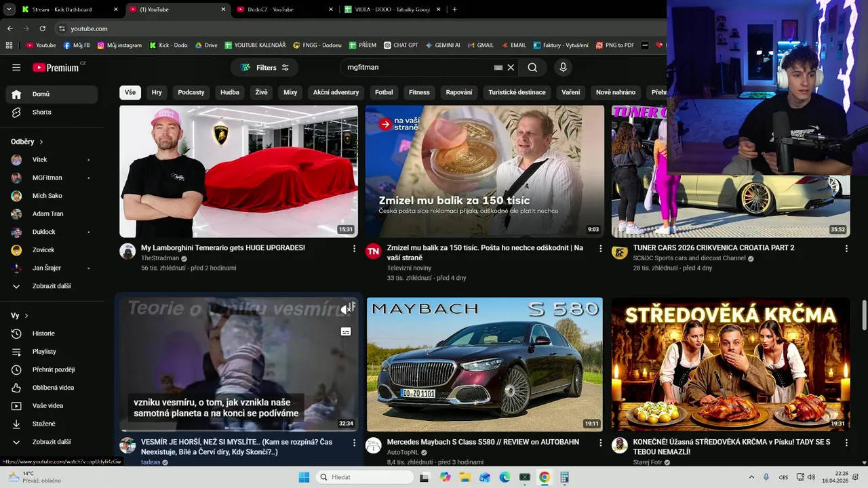Select the Vše filter chip
868x488 pixels.
click(130, 92)
